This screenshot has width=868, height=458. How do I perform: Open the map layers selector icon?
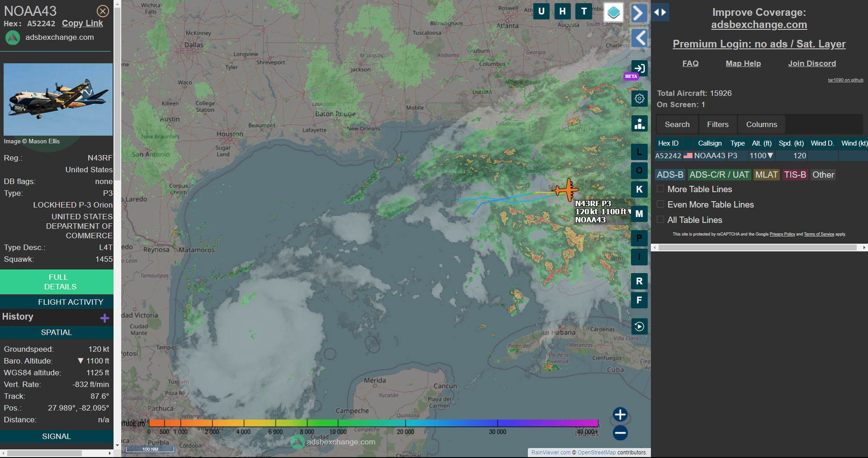(613, 12)
